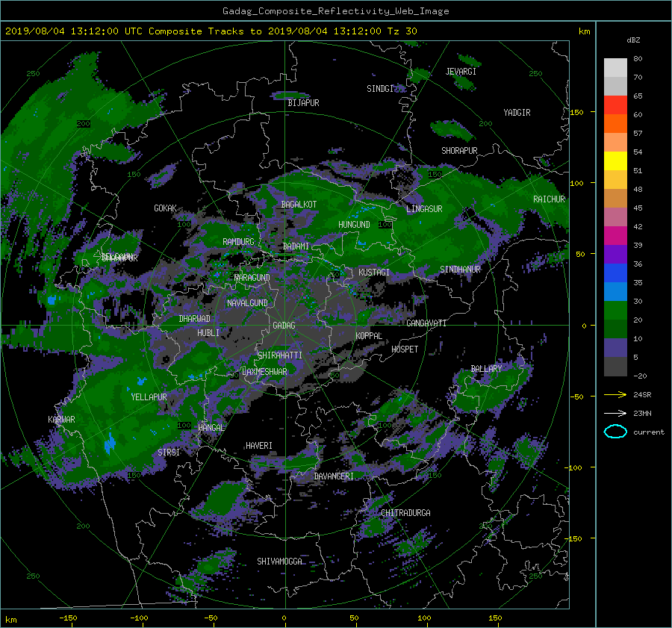Select the 80 dBZ light gray swatch
Viewport: 672px width, 628px height.
pos(615,67)
